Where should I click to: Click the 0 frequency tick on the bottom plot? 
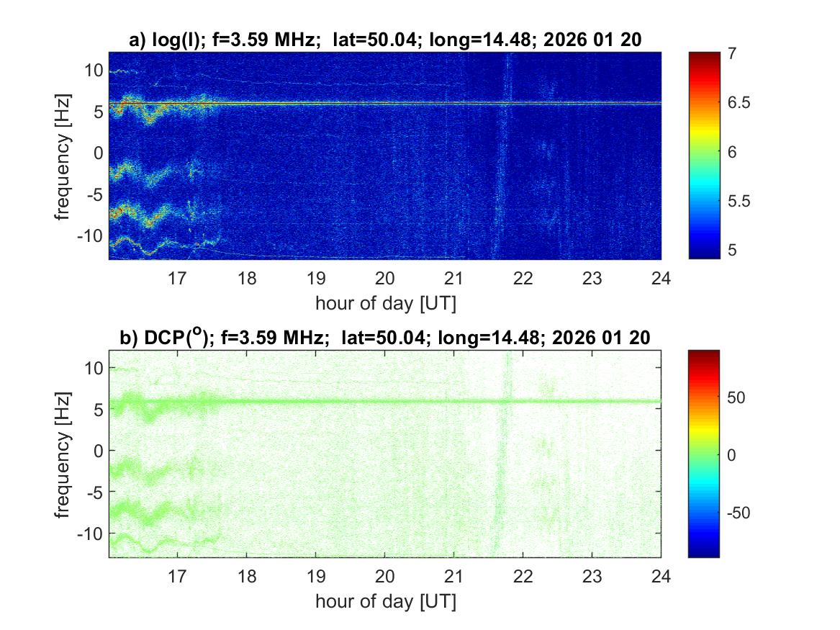tap(97, 451)
